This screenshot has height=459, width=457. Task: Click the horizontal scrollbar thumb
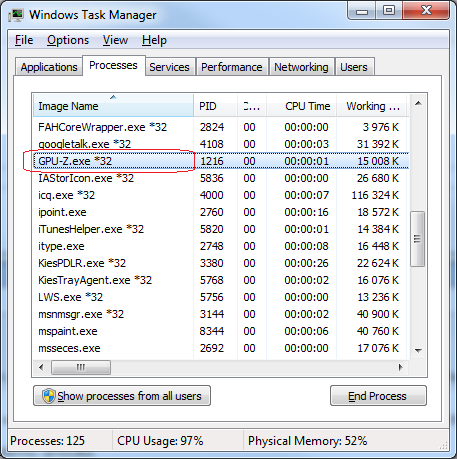pyautogui.click(x=81, y=367)
